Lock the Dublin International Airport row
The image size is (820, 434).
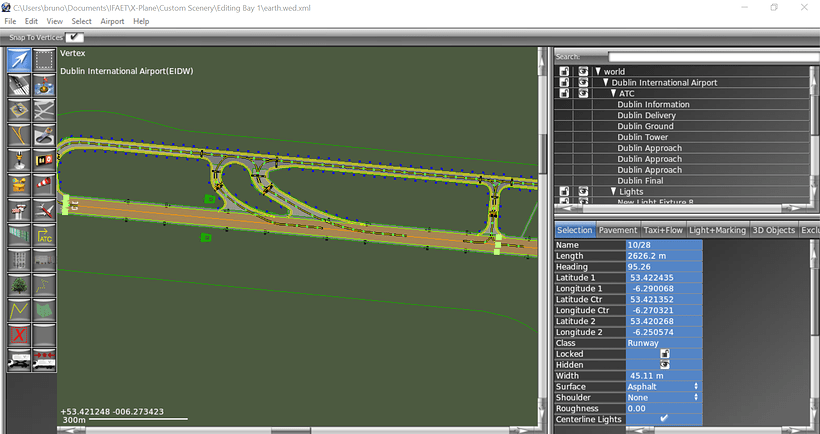click(564, 82)
